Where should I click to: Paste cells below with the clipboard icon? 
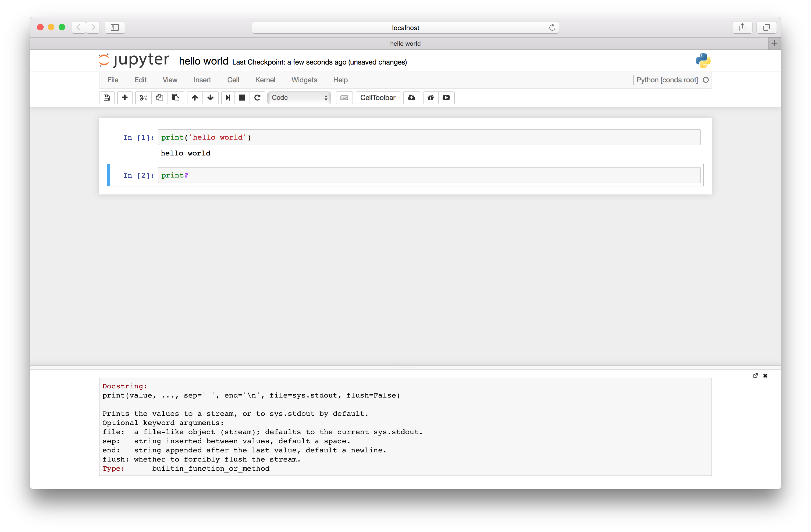tap(176, 98)
